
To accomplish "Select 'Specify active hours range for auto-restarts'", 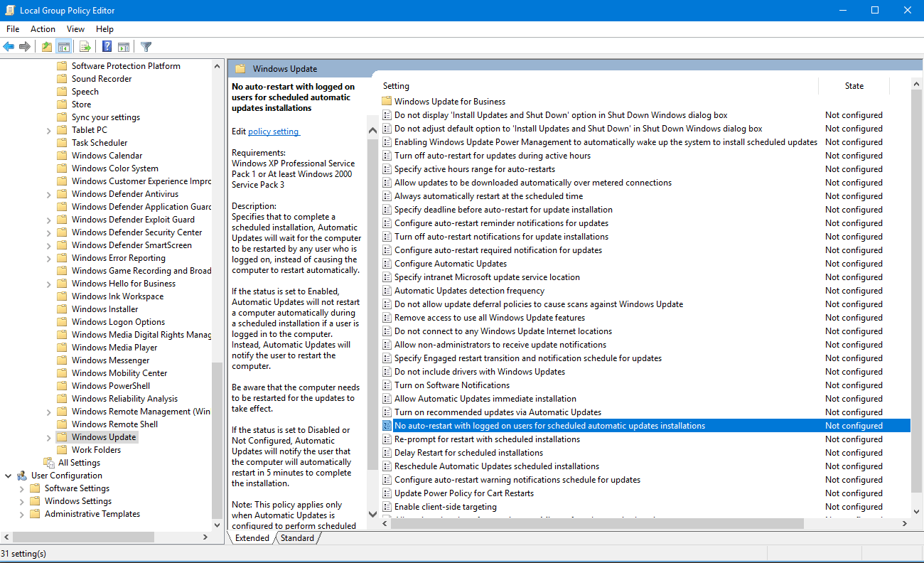I will 475,169.
